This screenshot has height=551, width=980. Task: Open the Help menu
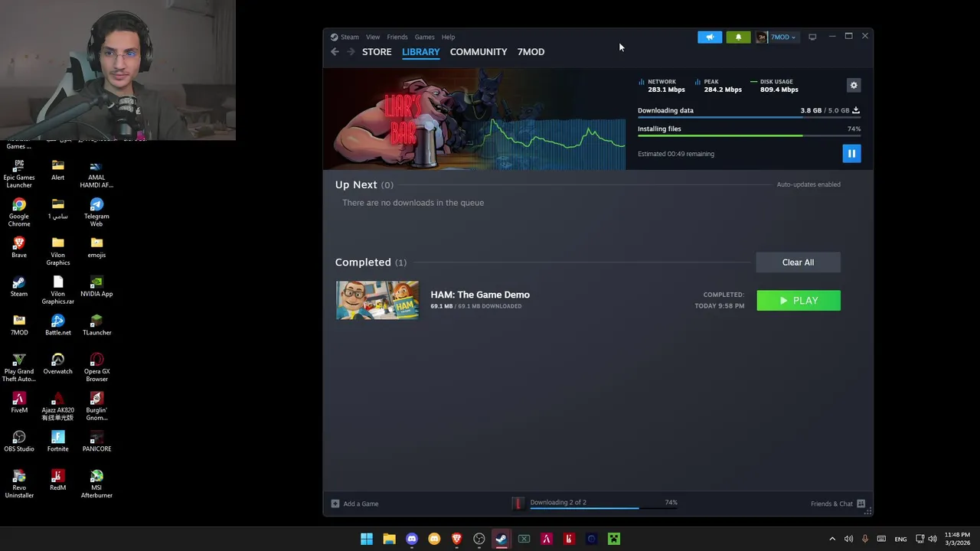(448, 37)
